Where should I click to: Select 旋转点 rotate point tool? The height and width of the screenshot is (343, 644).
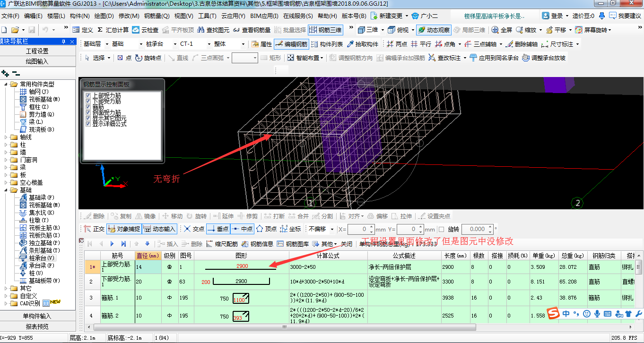tap(148, 58)
